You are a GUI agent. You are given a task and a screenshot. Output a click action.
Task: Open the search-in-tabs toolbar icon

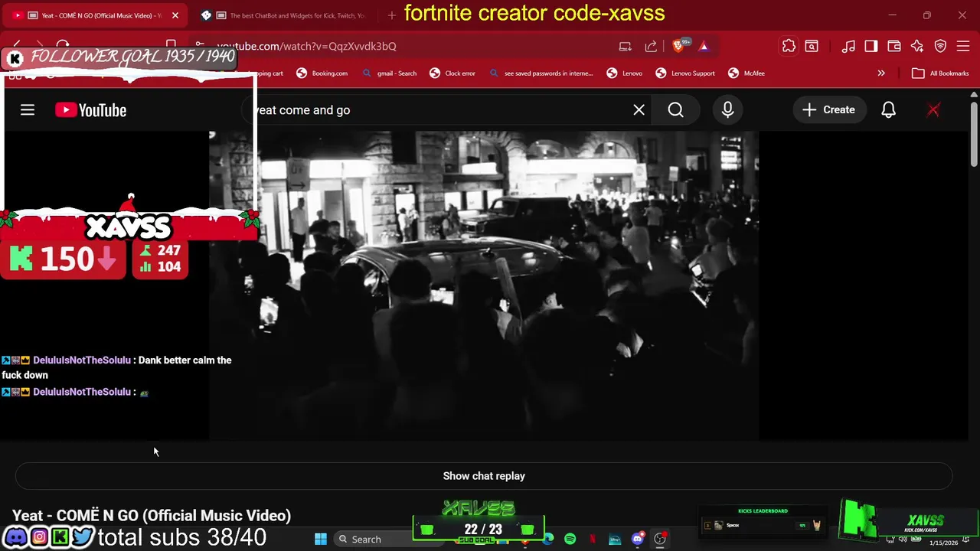click(x=812, y=47)
